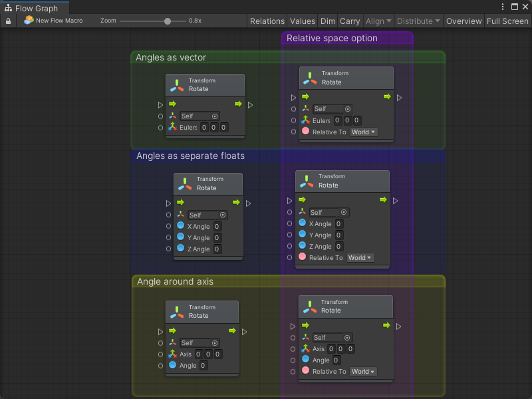The width and height of the screenshot is (532, 399).
Task: Toggle the Values display option
Action: [x=303, y=21]
